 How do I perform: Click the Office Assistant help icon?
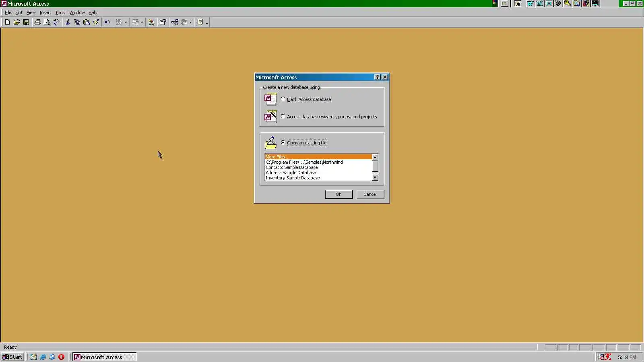pos(200,22)
